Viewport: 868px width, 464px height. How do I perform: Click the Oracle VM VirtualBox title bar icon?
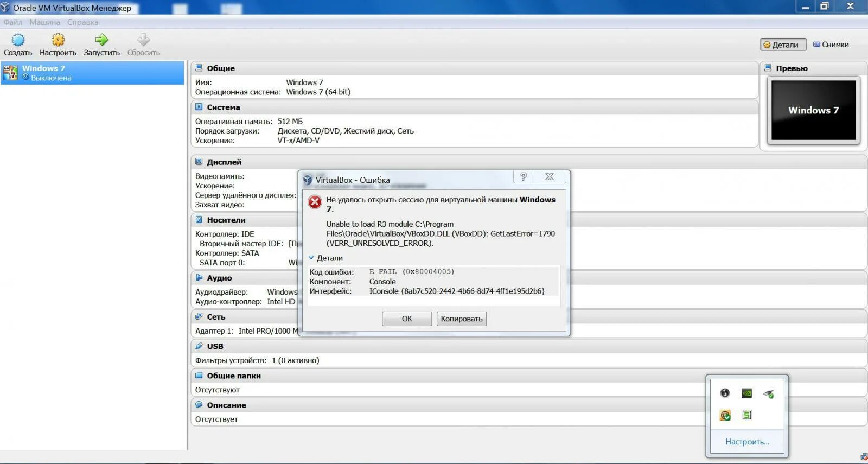click(5, 8)
